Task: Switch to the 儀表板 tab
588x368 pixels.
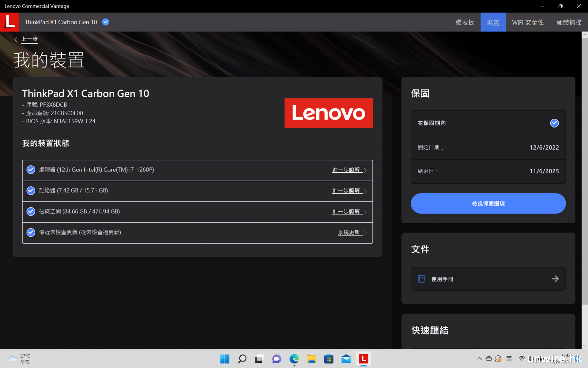Action: click(465, 22)
